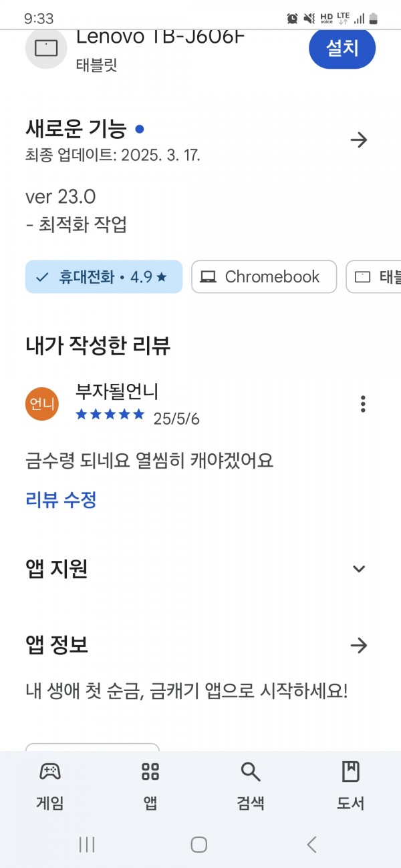Open the new features arrow
401x868 pixels.
coord(359,140)
